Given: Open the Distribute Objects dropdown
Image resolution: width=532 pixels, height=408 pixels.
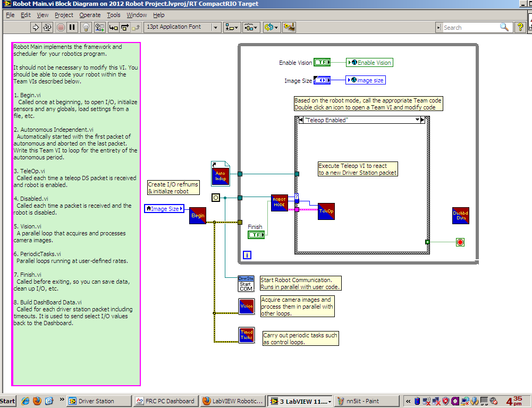Looking at the screenshot, I should pos(251,27).
